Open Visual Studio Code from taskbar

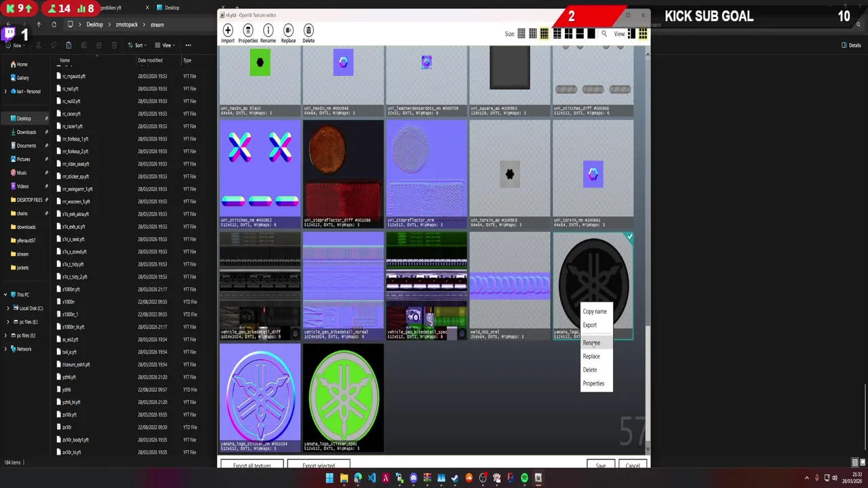pyautogui.click(x=372, y=478)
